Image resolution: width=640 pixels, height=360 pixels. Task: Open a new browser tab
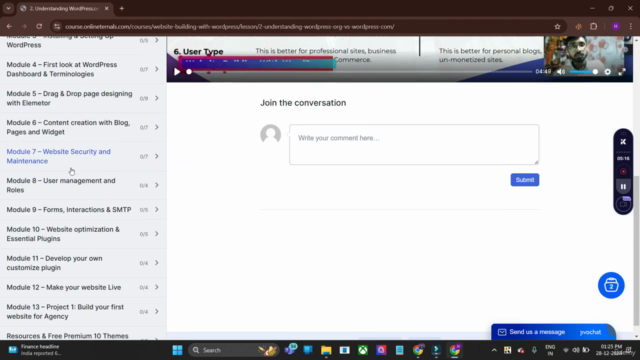point(122,8)
